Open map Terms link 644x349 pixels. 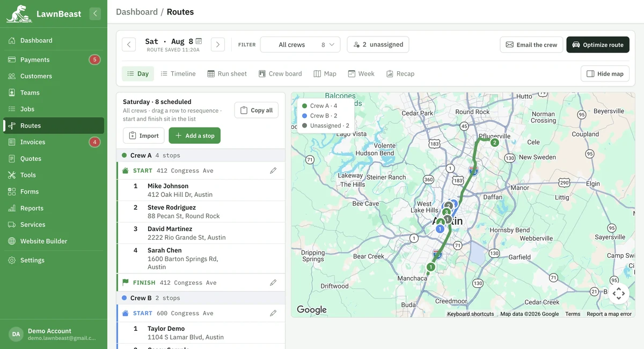click(573, 314)
